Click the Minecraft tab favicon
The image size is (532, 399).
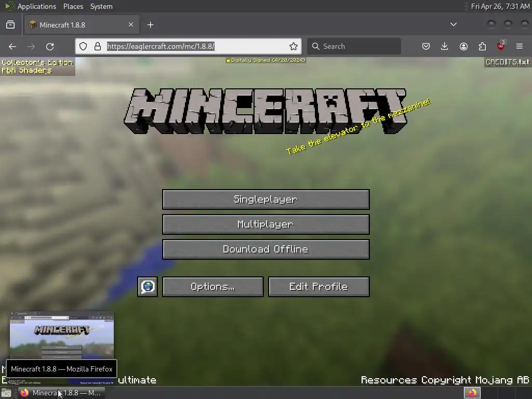[33, 25]
